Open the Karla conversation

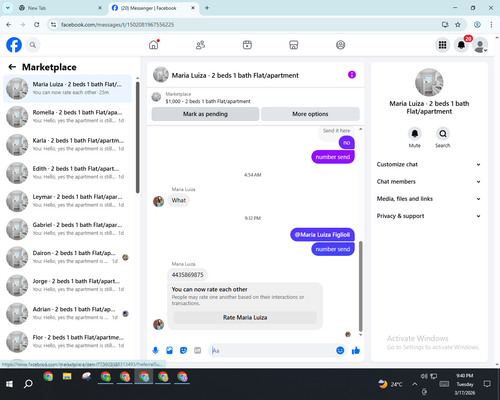(x=67, y=145)
